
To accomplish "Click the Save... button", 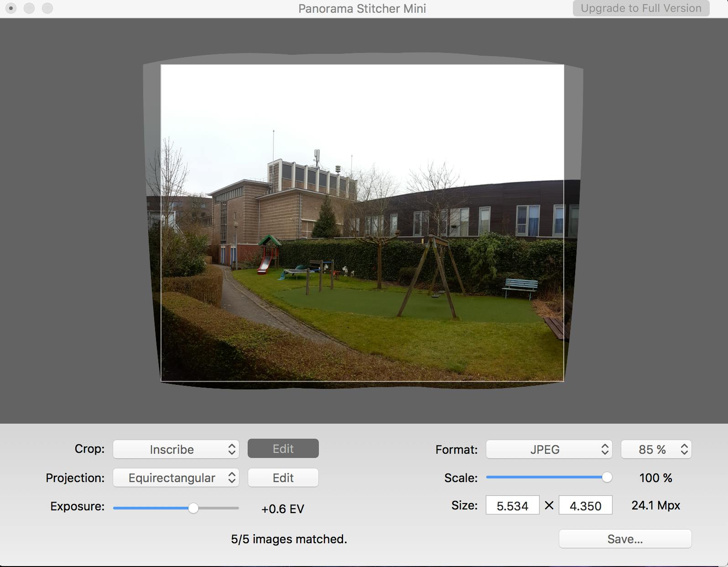I will (x=625, y=539).
